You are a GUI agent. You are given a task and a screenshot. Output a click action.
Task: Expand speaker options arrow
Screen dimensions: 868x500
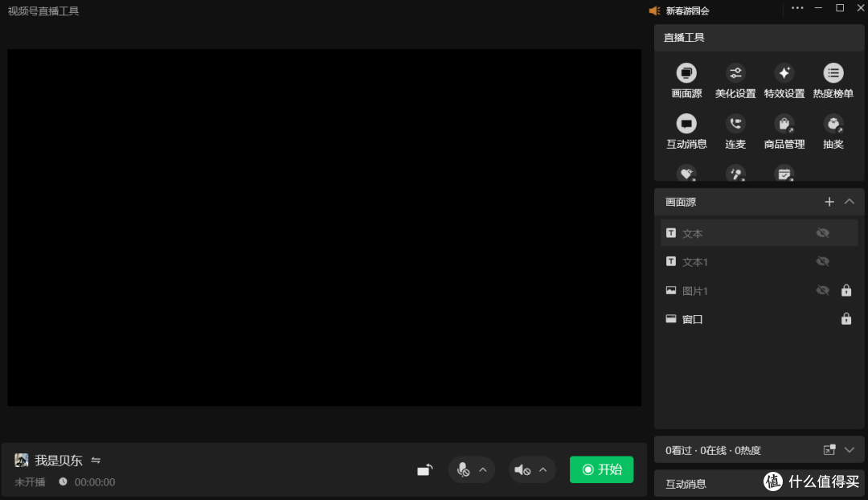pos(543,470)
